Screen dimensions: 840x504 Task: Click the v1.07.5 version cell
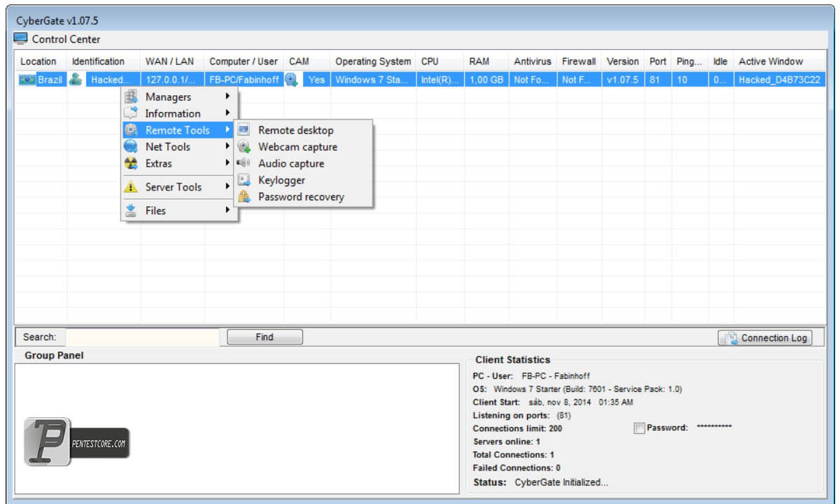(x=622, y=80)
